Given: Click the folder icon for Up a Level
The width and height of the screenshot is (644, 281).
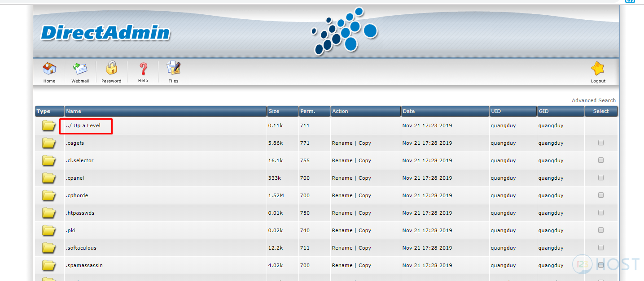Looking at the screenshot, I should [49, 126].
